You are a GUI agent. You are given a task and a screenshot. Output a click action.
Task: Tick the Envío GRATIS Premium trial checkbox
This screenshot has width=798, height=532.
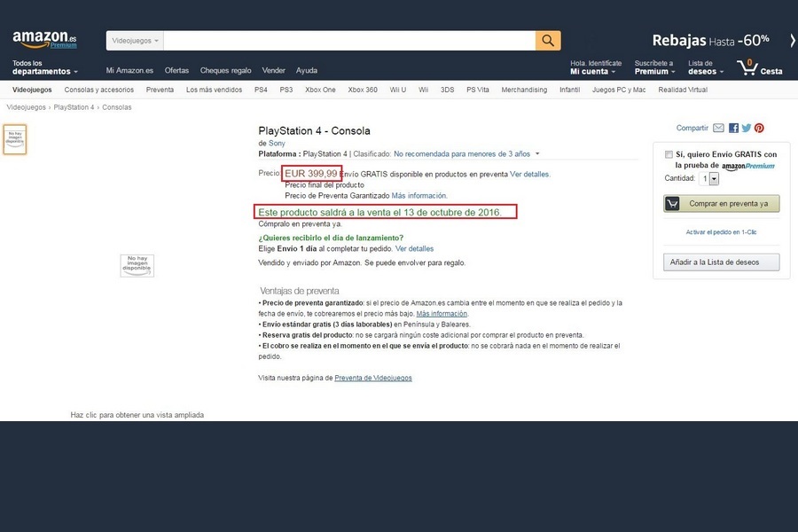668,154
